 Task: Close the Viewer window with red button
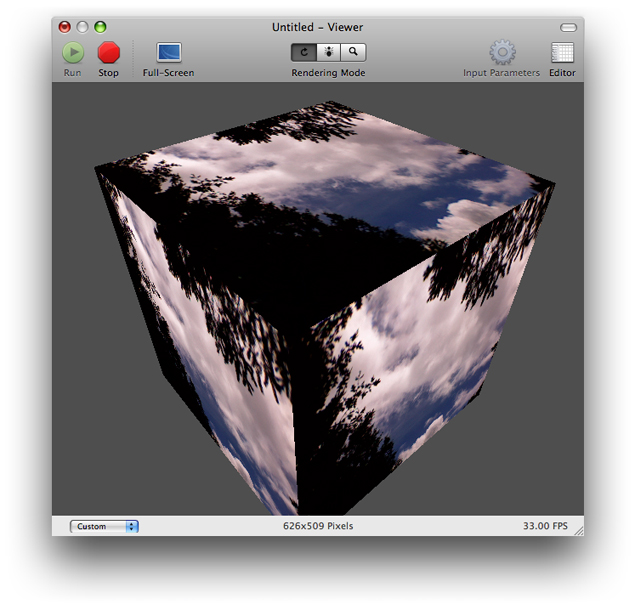(x=65, y=27)
